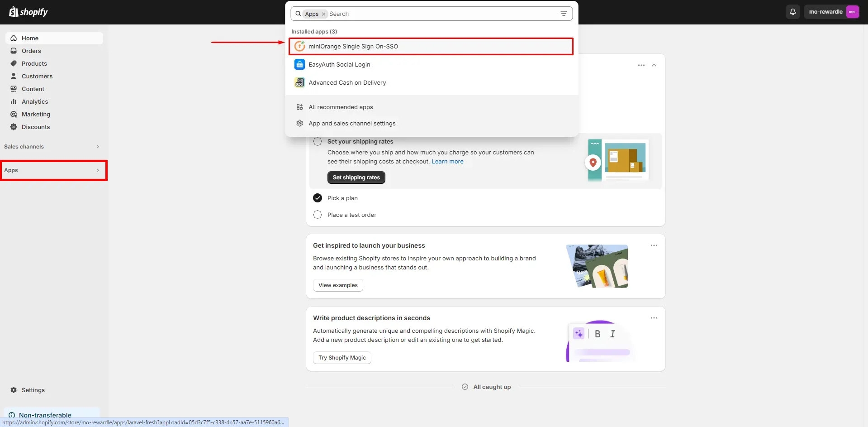Click the Marketing sidebar icon

click(14, 114)
